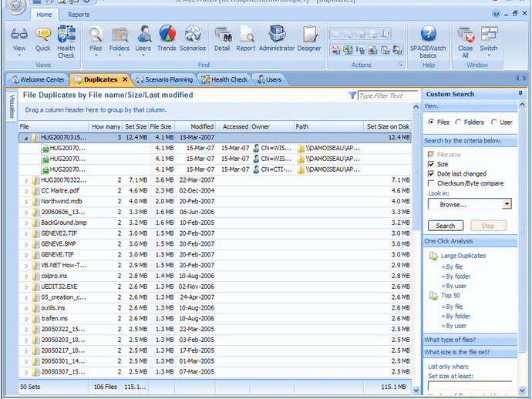Sort by the Set Size column header

(x=136, y=127)
